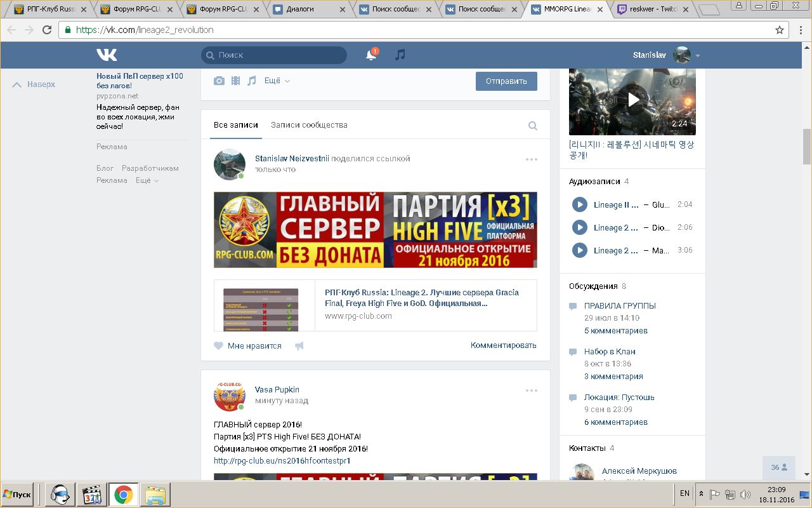Viewport: 812px width, 508px height.
Task: Go back in Chrome
Action: click(x=11, y=30)
